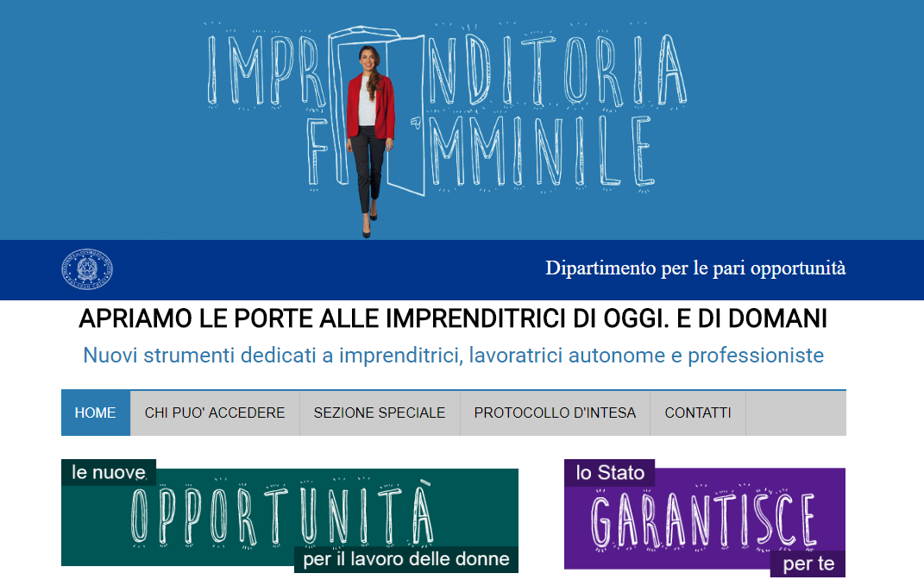The height and width of the screenshot is (586, 924).
Task: Click the Nuovi strumenti dedicati subtitle
Action: (453, 356)
